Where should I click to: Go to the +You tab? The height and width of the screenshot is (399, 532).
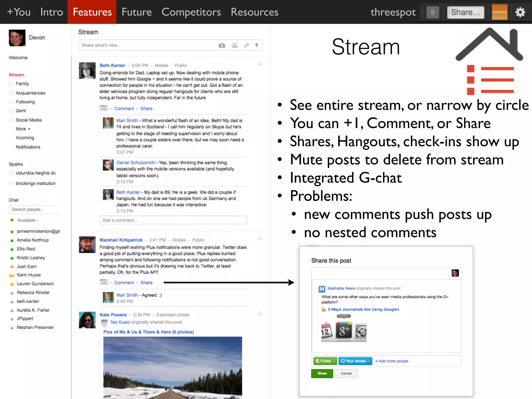pyautogui.click(x=19, y=12)
